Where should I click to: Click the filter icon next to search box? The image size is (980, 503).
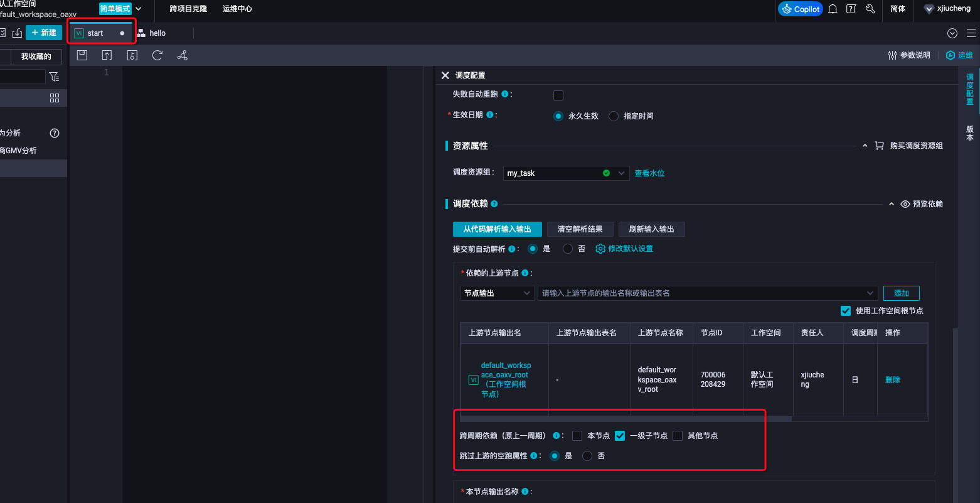55,77
